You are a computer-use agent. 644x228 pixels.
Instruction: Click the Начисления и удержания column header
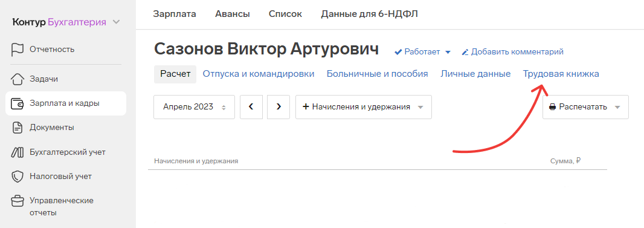[196, 161]
